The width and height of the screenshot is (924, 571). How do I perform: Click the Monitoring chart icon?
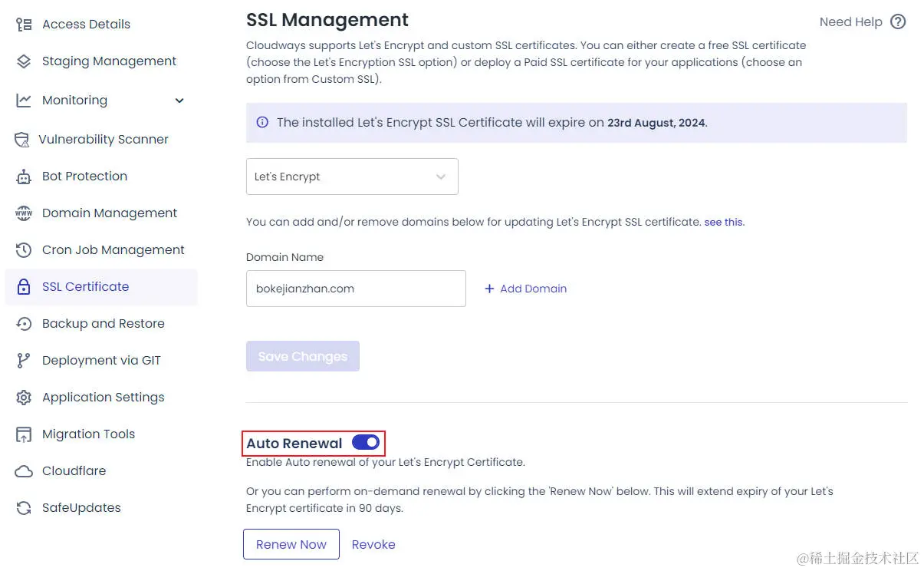pos(24,100)
